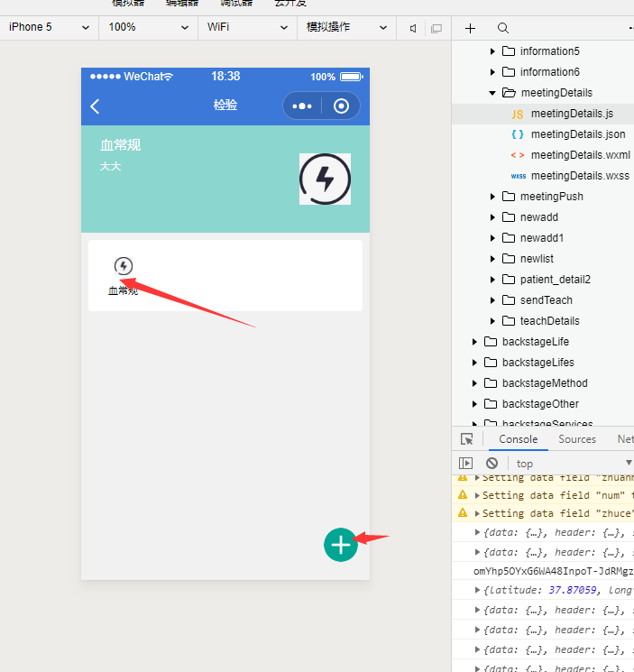This screenshot has width=634, height=672.
Task: Click the information5 folder icon
Action: click(509, 51)
